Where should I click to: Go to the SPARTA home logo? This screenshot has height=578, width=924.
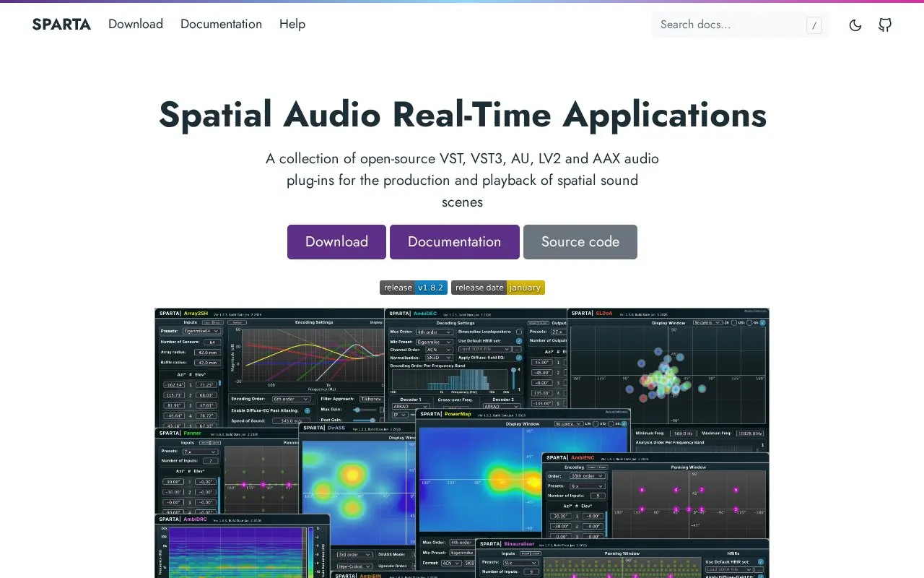61,25
